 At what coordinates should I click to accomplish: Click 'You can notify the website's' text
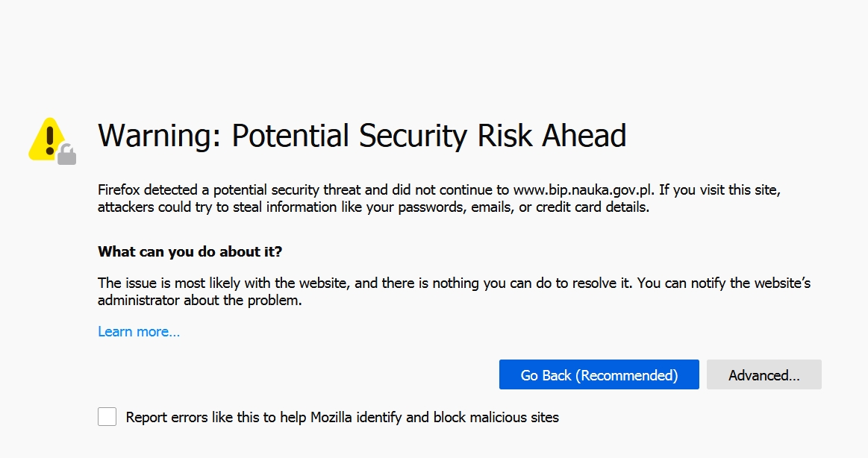[723, 283]
